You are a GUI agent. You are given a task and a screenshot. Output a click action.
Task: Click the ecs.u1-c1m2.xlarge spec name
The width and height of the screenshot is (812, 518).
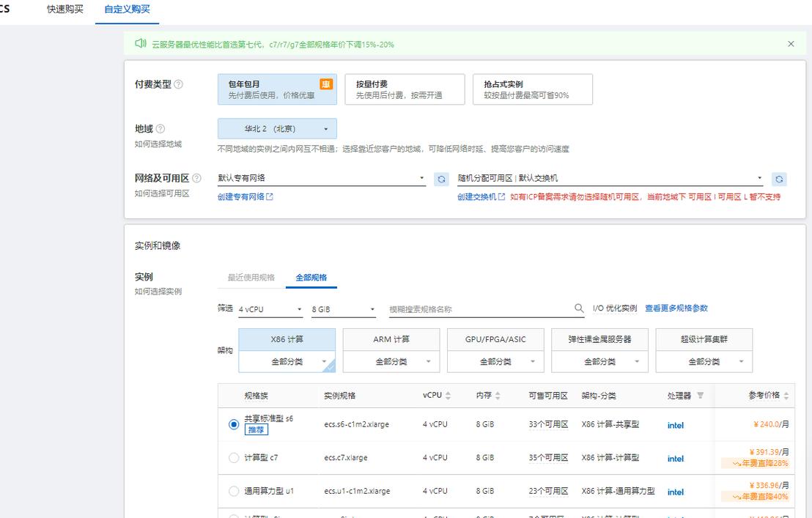358,491
